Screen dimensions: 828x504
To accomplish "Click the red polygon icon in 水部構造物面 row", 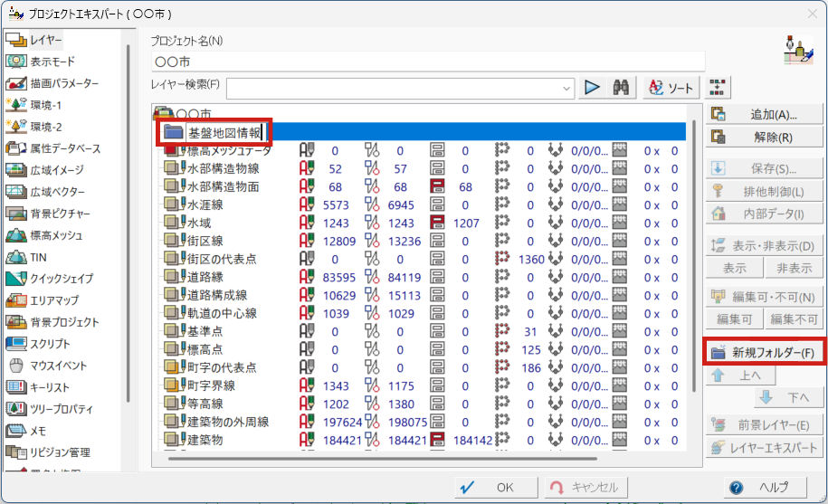I will click(436, 186).
